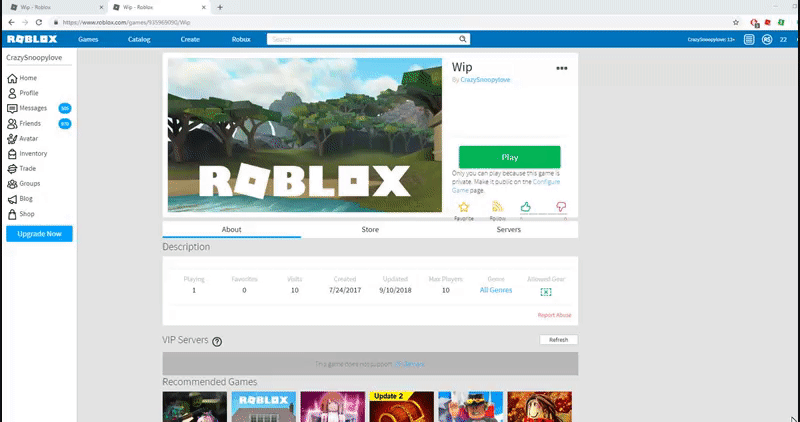Open the three-dot game options menu
Image resolution: width=800 pixels, height=422 pixels.
click(x=562, y=68)
